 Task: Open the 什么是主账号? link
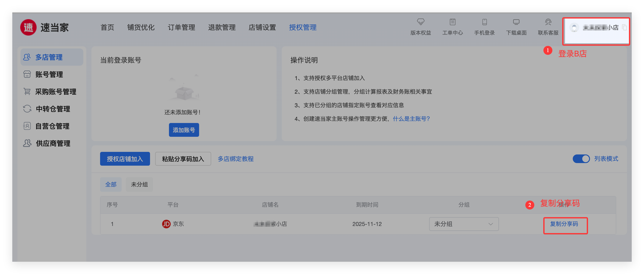411,119
